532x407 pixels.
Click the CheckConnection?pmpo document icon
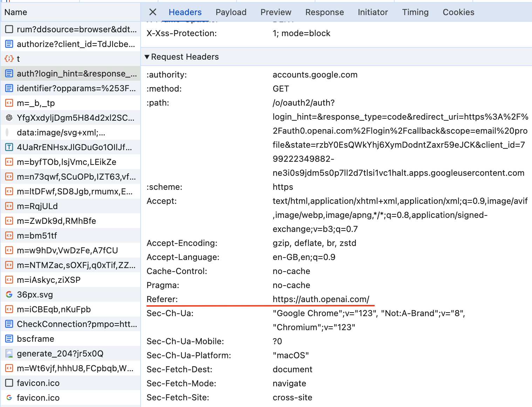[x=9, y=324]
